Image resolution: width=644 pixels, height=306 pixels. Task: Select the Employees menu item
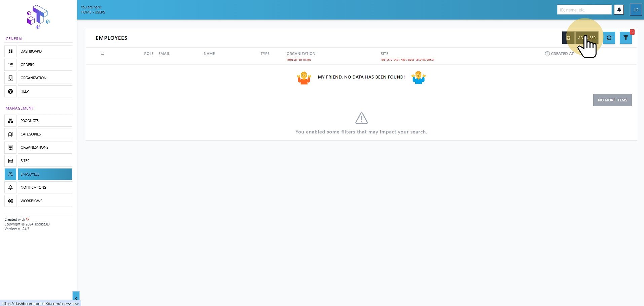click(x=45, y=174)
